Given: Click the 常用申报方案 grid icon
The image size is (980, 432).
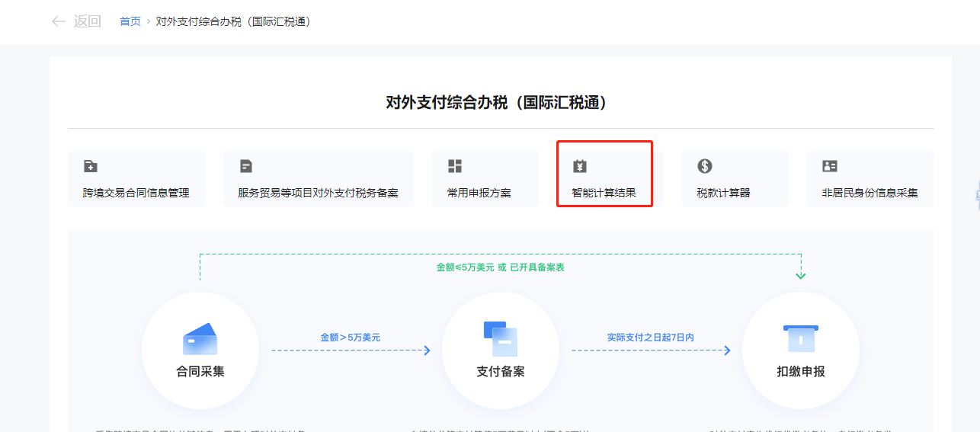Looking at the screenshot, I should coord(455,166).
